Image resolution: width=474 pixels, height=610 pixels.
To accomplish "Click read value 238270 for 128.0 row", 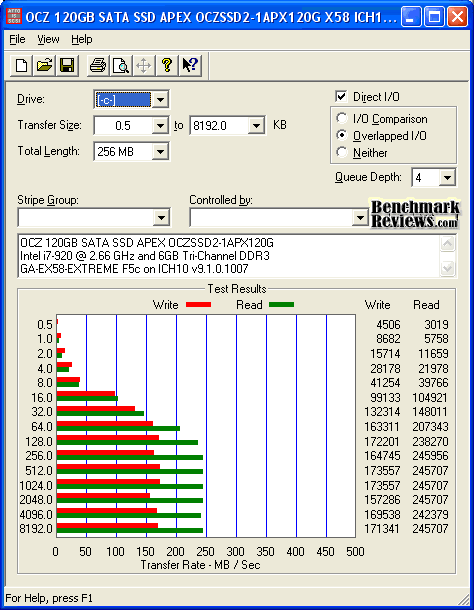I will click(430, 442).
